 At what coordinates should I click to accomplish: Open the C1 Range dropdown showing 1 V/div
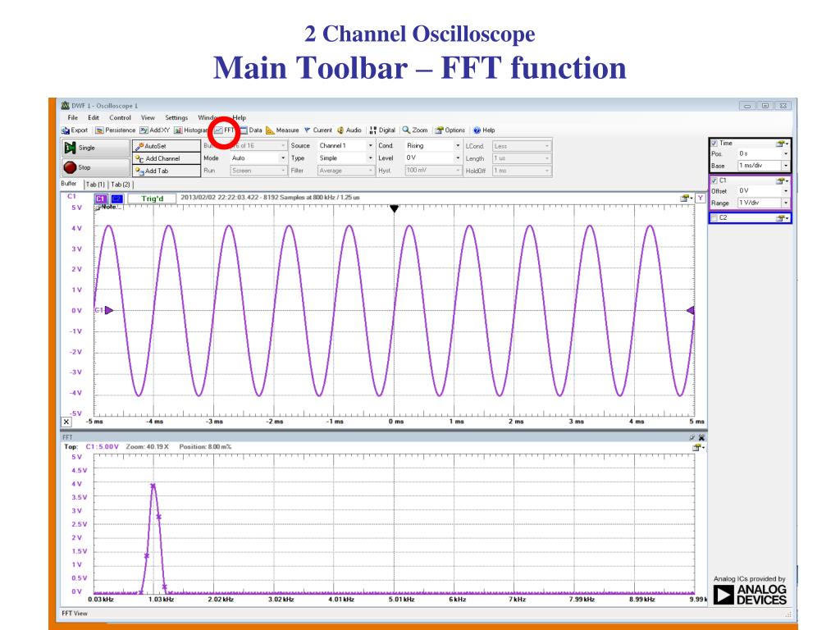763,203
